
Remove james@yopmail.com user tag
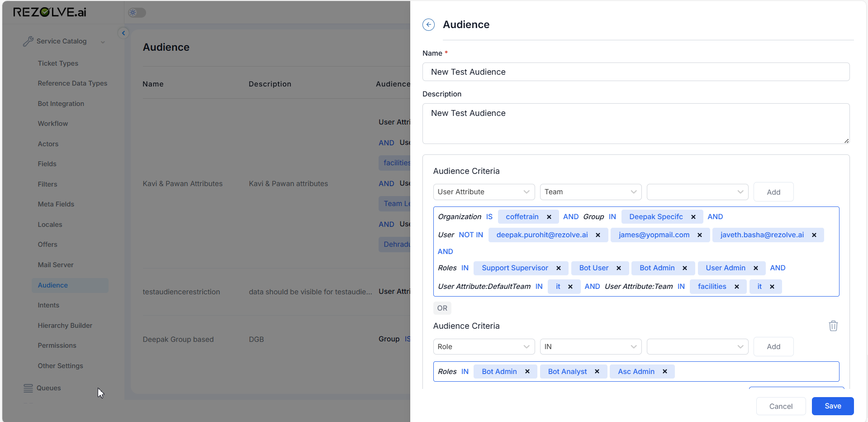700,235
